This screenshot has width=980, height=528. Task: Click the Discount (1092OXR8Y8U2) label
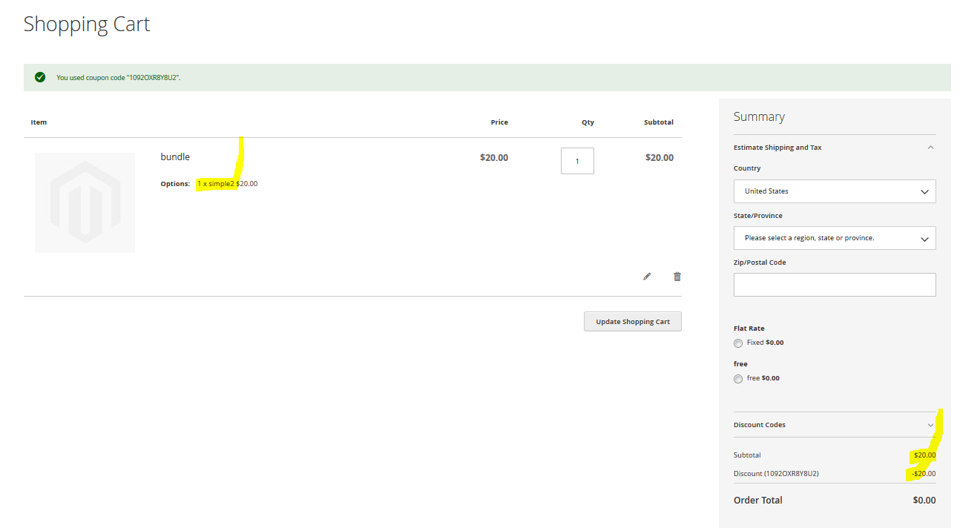tap(776, 474)
